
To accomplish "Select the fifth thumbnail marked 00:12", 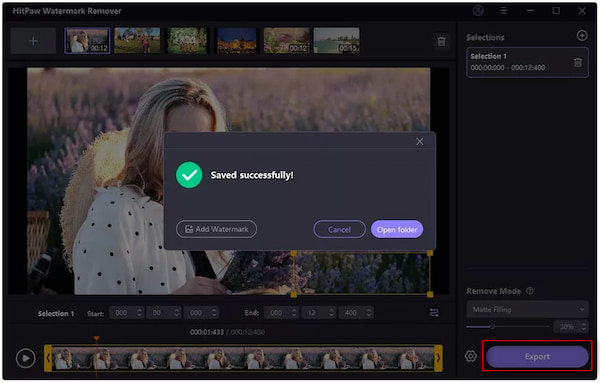I will pos(287,41).
